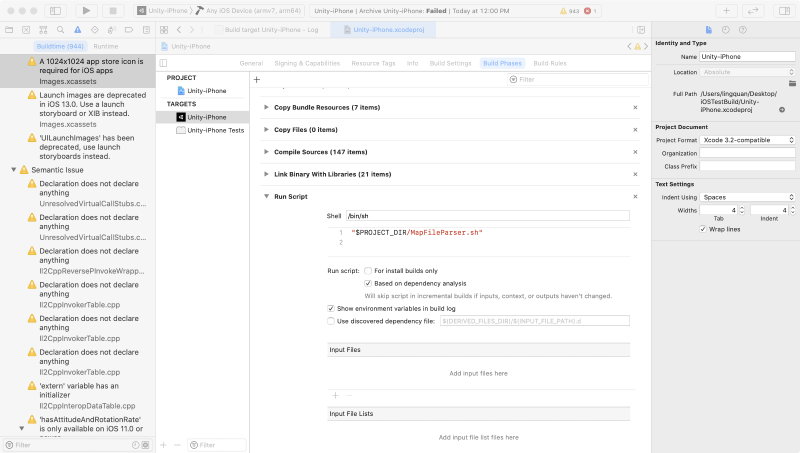This screenshot has width=800, height=453.
Task: Open the Find navigator magnifier icon
Action: [60, 30]
